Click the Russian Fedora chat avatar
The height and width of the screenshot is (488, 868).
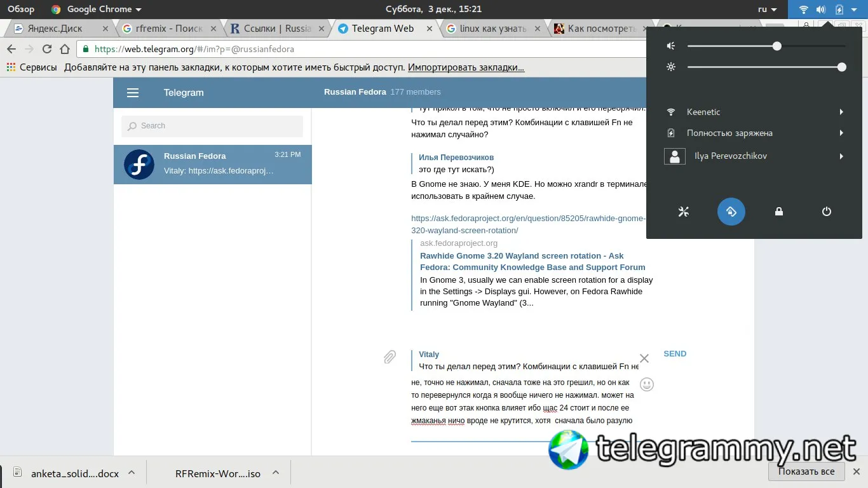(139, 165)
